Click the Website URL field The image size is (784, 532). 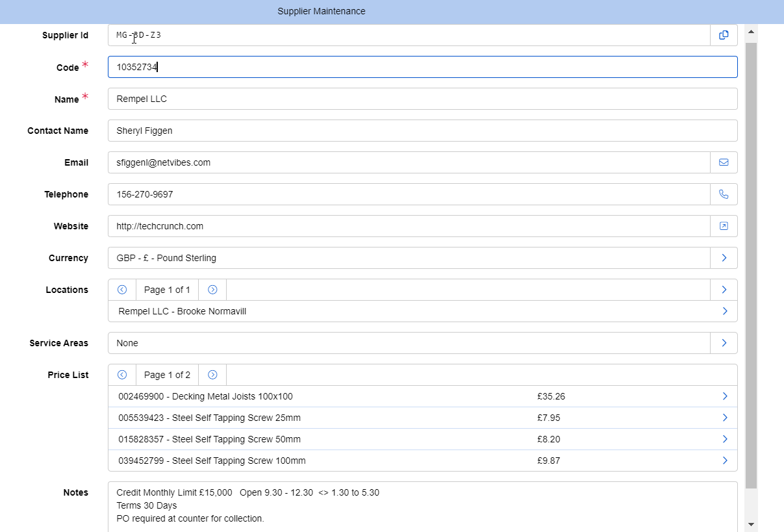[409, 226]
